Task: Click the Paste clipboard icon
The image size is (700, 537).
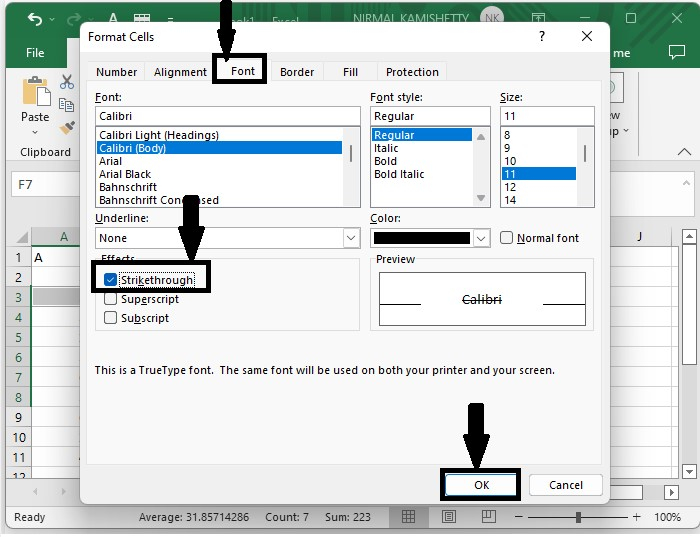Action: [x=35, y=93]
